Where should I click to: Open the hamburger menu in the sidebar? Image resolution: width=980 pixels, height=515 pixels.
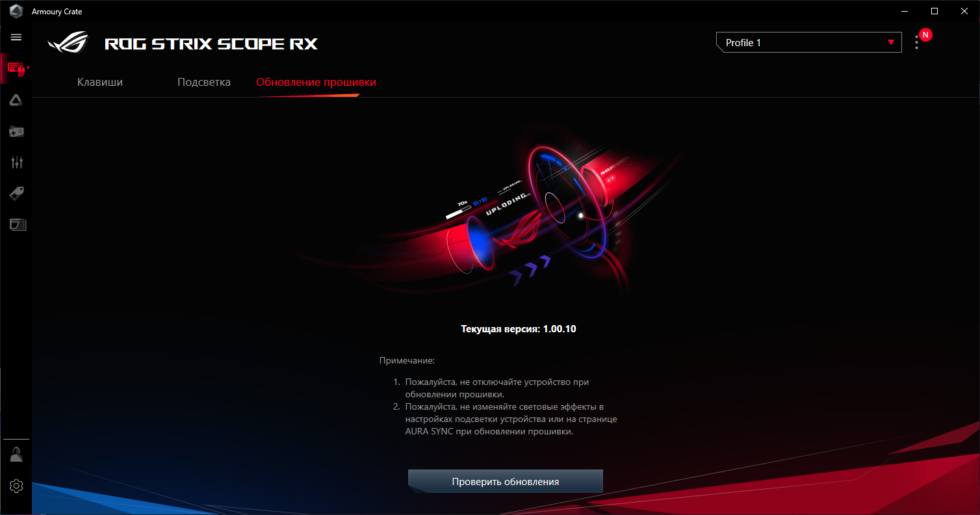click(x=16, y=37)
